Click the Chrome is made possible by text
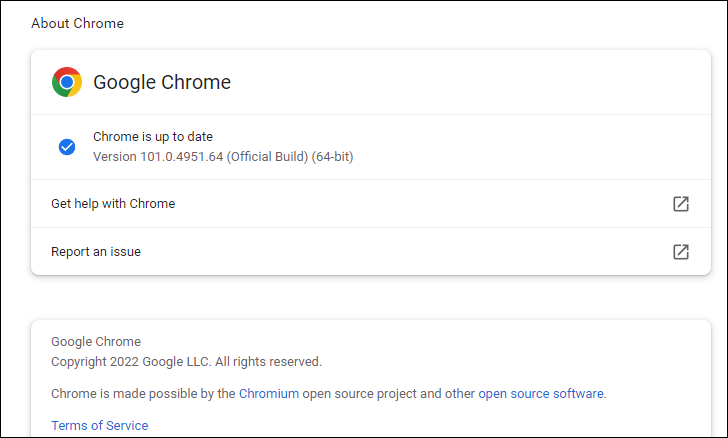This screenshot has width=728, height=438. [x=143, y=394]
